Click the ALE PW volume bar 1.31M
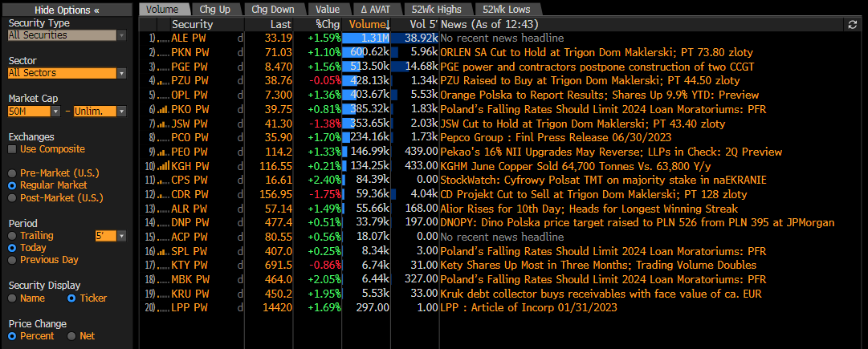 [x=366, y=39]
